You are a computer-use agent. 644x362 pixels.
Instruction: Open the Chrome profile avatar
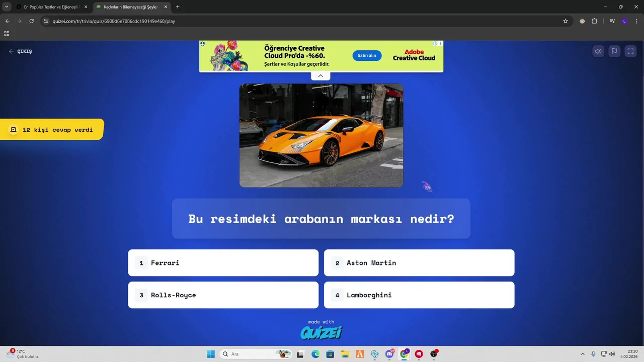[x=624, y=21]
